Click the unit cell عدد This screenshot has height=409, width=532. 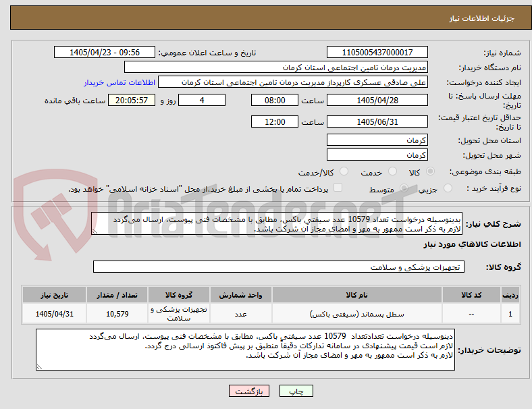pos(240,314)
